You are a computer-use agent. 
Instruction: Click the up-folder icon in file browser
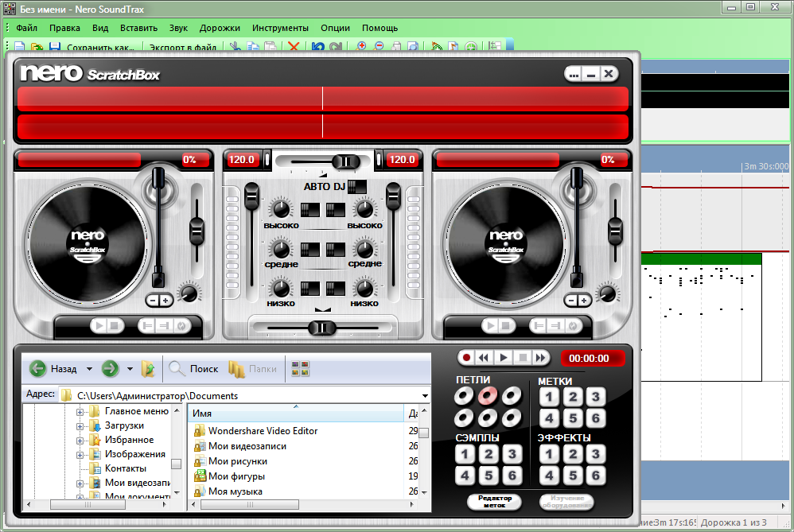148,368
